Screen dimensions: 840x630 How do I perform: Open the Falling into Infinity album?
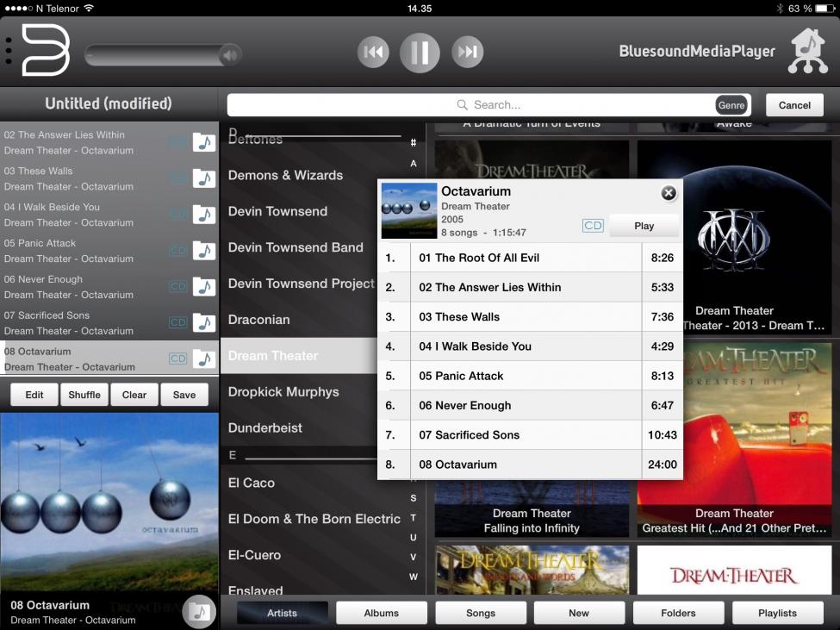coord(532,508)
